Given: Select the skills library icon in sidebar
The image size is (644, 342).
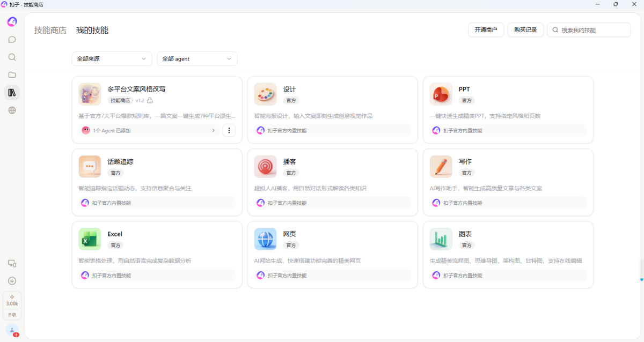Looking at the screenshot, I should point(12,93).
